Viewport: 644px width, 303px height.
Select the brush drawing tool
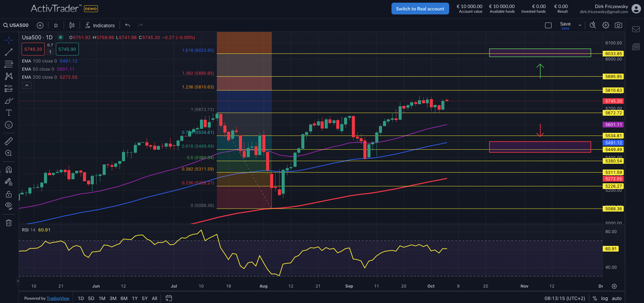[x=9, y=101]
